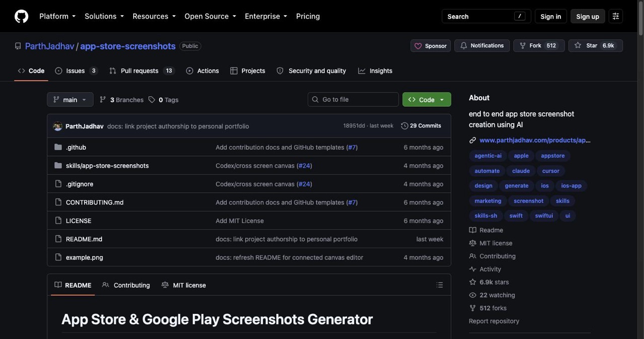Open the Projects tab
The width and height of the screenshot is (644, 339).
[x=248, y=71]
